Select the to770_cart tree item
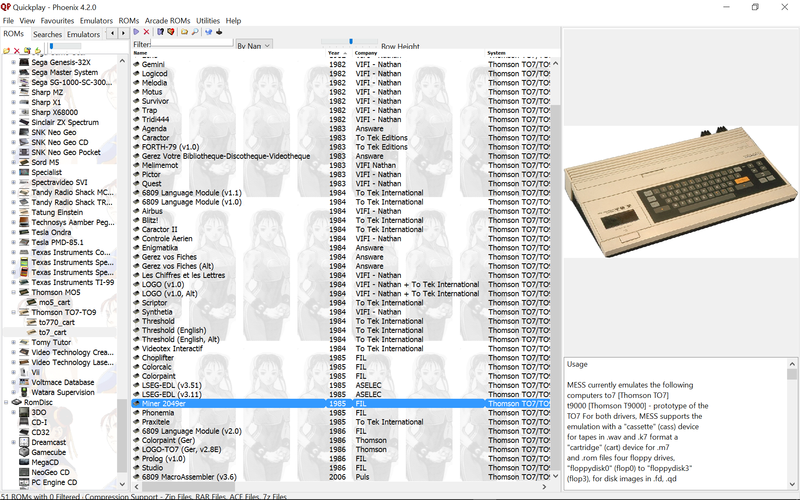This screenshot has height=500, width=800. 57,322
